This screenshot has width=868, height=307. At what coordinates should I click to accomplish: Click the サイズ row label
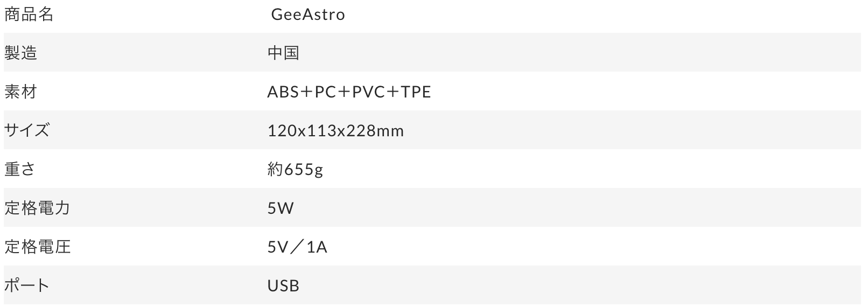27,130
